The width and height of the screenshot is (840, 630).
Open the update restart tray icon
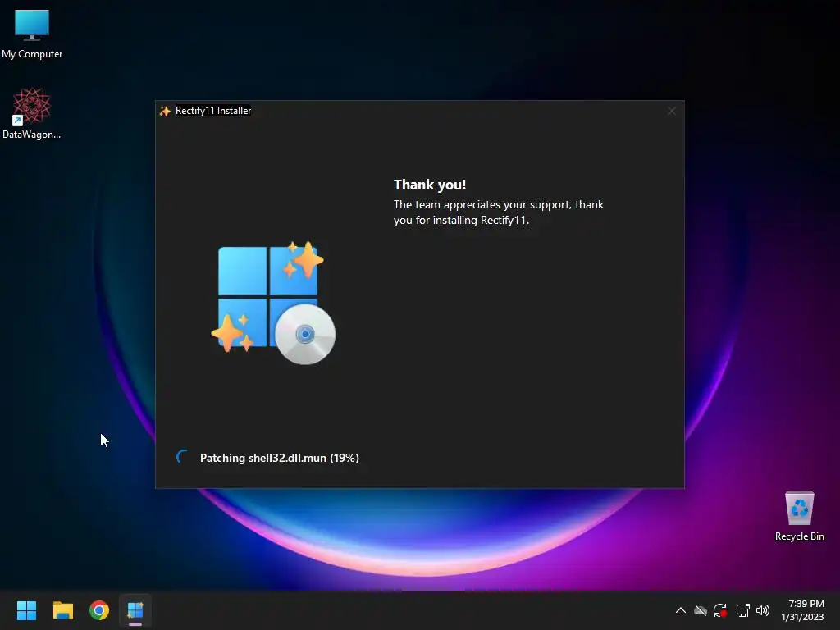(720, 610)
